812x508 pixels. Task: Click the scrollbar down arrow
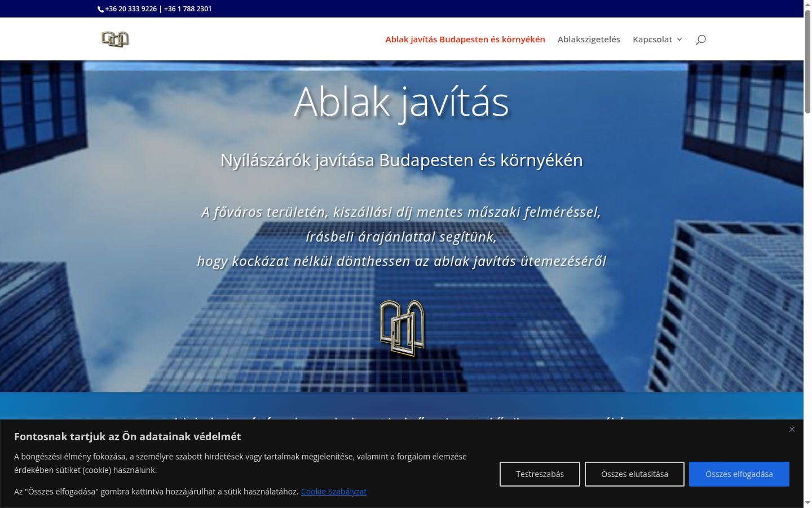pos(807,503)
